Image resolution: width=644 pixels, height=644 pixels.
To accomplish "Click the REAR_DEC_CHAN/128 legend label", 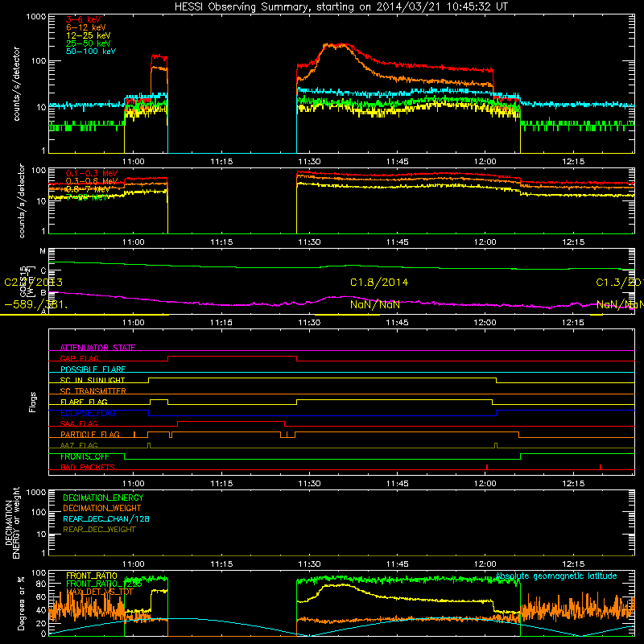I will coord(106,518).
